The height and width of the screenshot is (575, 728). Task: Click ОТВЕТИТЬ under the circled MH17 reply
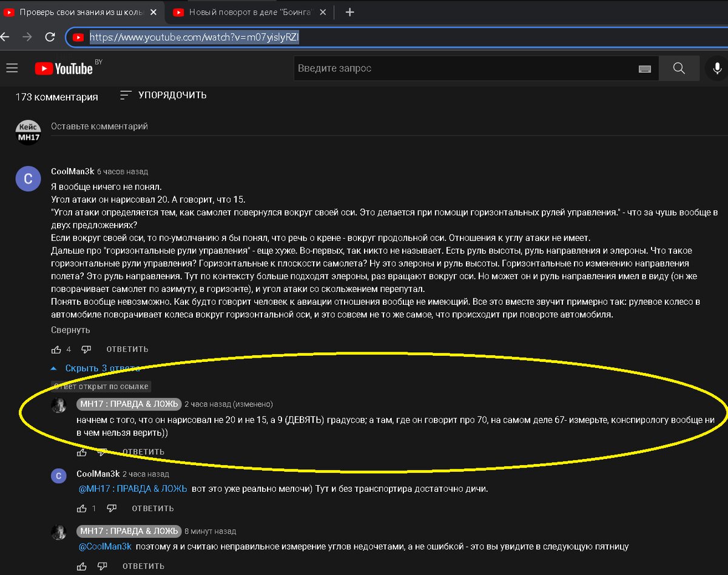coord(144,452)
